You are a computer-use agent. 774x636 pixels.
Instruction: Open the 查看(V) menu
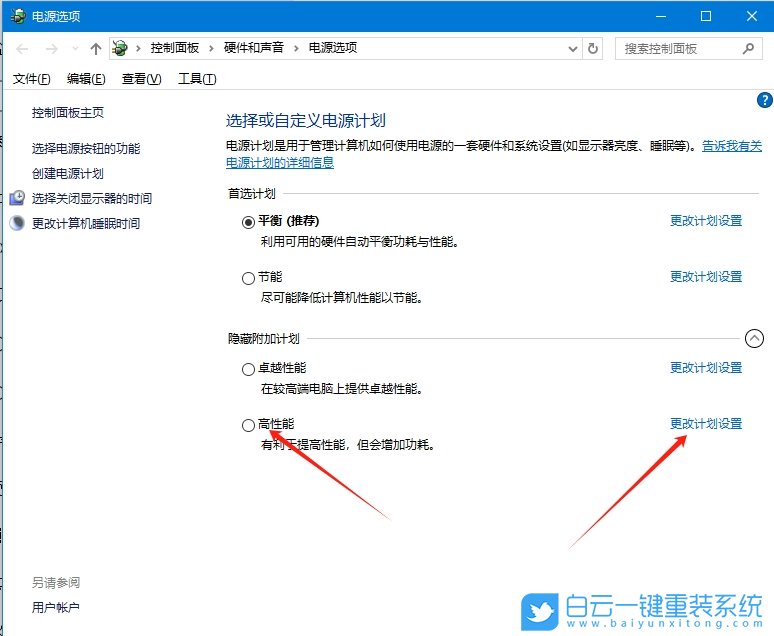tap(142, 79)
